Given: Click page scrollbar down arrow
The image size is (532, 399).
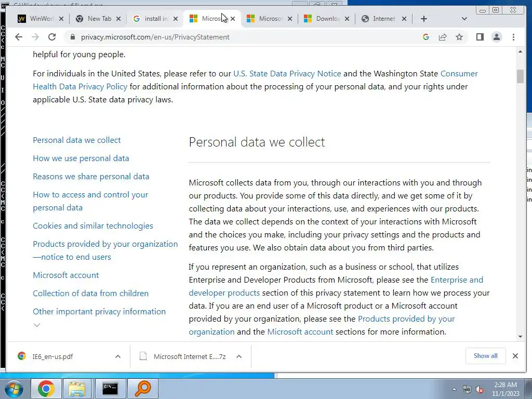Looking at the screenshot, I should pos(520,337).
